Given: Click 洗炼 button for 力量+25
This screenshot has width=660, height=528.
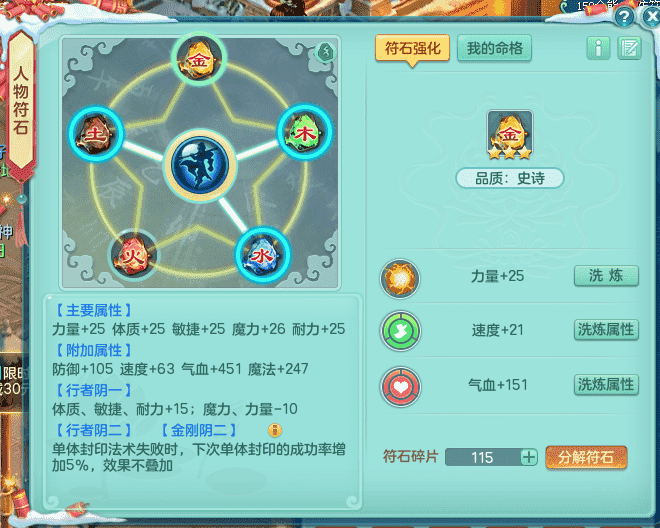Looking at the screenshot, I should 606,276.
